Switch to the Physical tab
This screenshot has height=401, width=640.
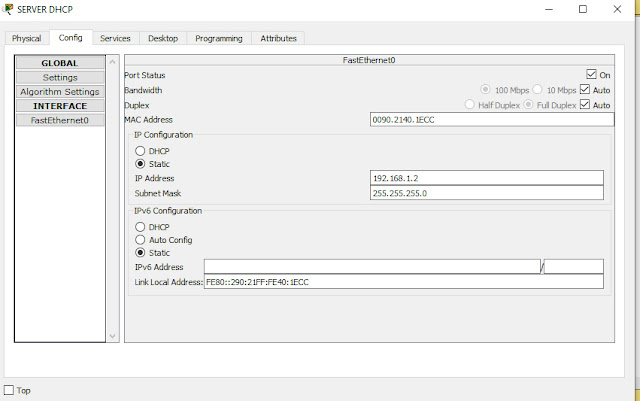pos(27,38)
